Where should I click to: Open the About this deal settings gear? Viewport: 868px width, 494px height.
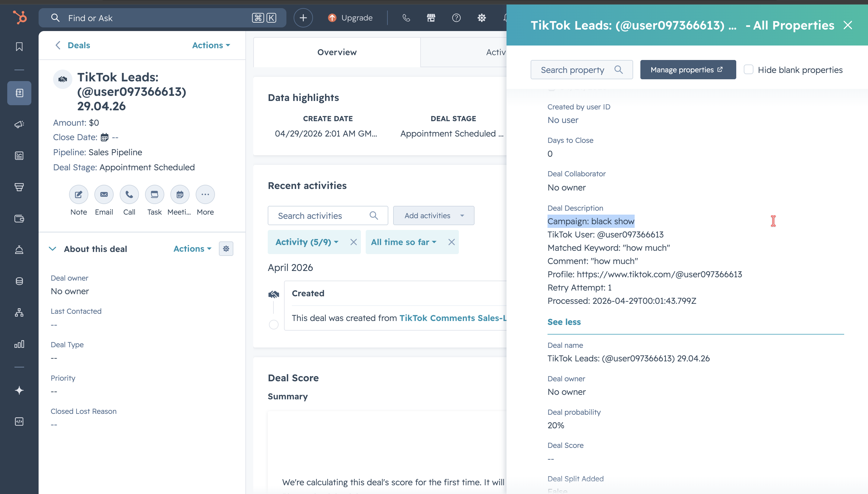226,249
